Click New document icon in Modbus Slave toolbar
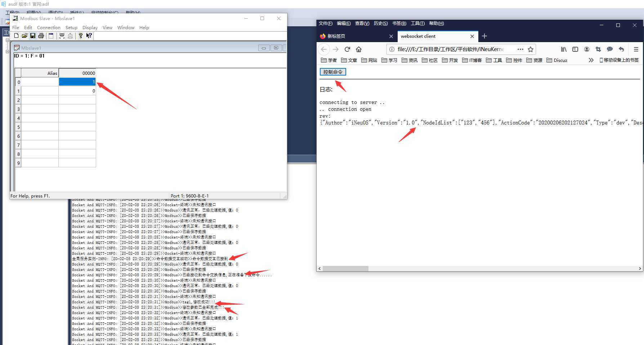Viewport: 644px width, 345px height. pos(16,36)
